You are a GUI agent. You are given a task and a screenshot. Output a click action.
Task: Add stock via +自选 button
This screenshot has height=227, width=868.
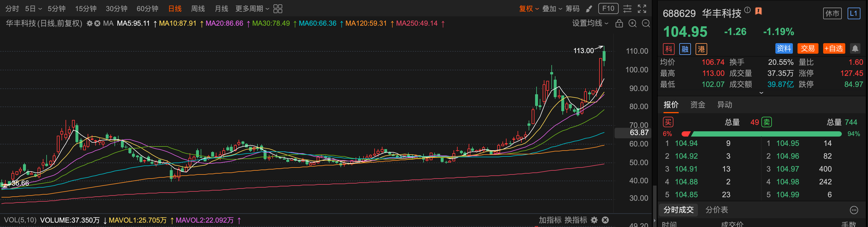(x=833, y=48)
